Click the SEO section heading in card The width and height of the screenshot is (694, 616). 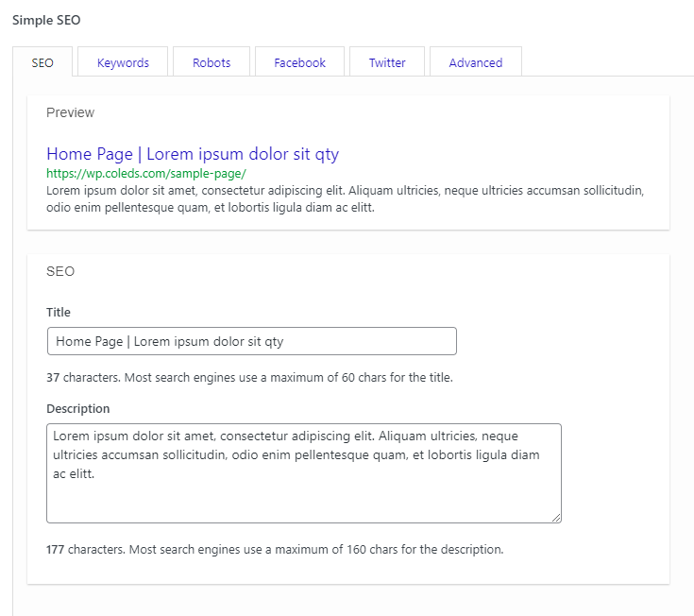pyautogui.click(x=60, y=271)
